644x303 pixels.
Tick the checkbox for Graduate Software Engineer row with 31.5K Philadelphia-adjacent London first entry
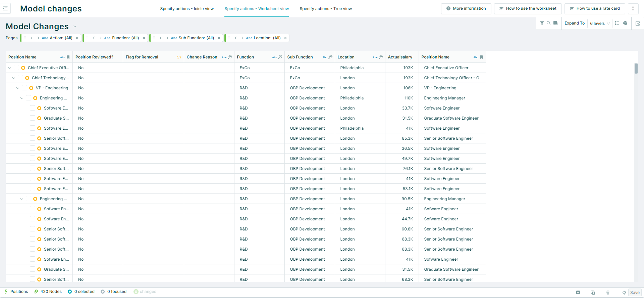pyautogui.click(x=33, y=118)
